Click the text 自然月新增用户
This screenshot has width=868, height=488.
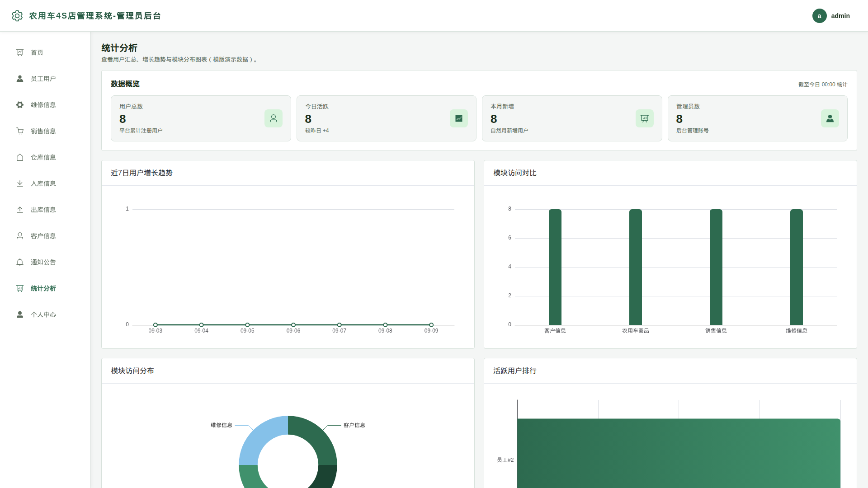point(509,131)
